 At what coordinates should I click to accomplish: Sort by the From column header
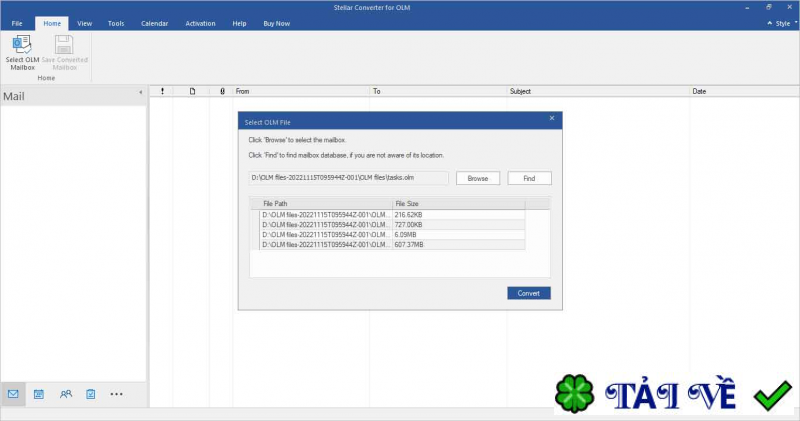[x=301, y=91]
